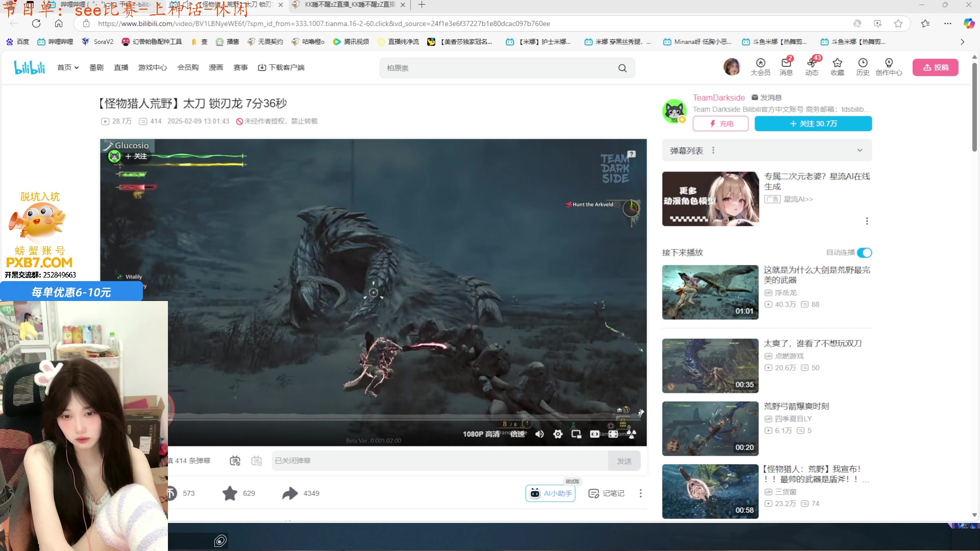The height and width of the screenshot is (551, 980).
Task: Expand bookmarks bar overflow chevron
Action: [x=962, y=42]
